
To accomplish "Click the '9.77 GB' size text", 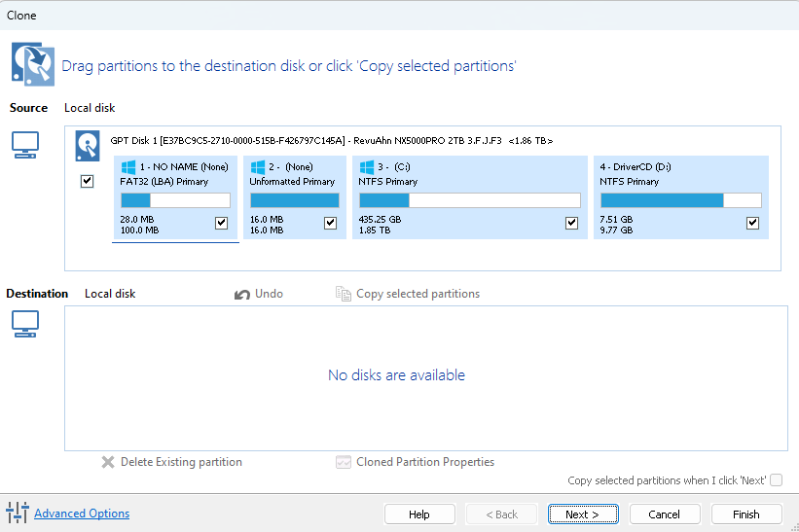I will (616, 231).
